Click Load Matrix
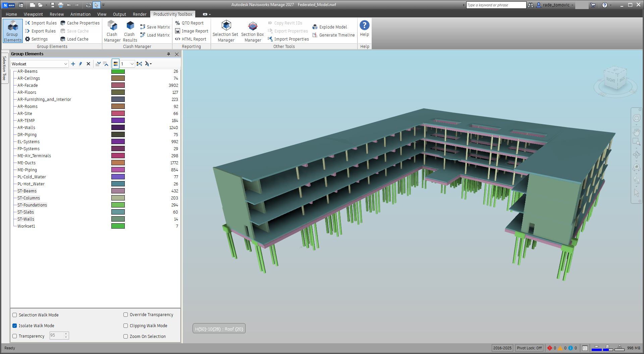The width and height of the screenshot is (644, 354). point(155,35)
